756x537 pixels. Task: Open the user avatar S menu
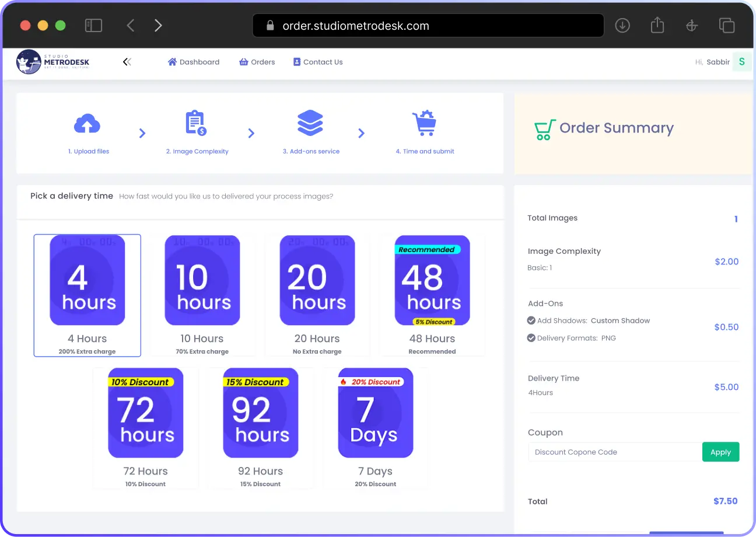(x=741, y=62)
